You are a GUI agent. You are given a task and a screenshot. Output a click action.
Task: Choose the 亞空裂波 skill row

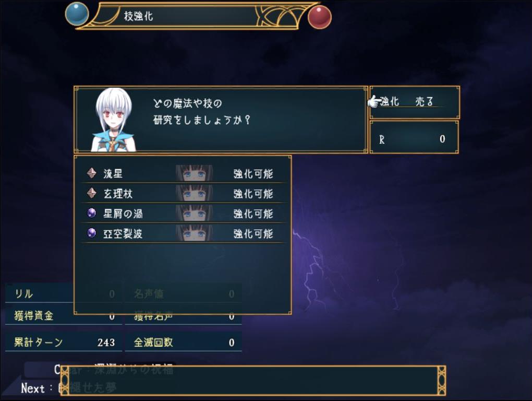pyautogui.click(x=183, y=233)
